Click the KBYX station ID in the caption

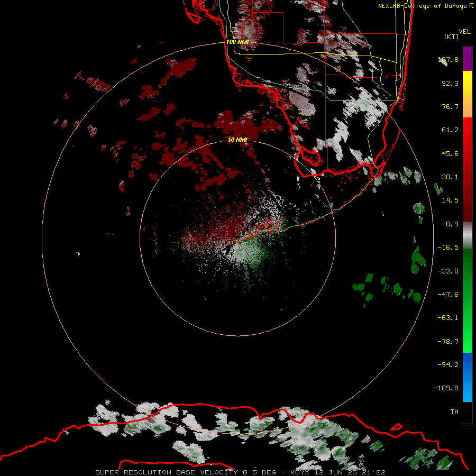[300, 472]
